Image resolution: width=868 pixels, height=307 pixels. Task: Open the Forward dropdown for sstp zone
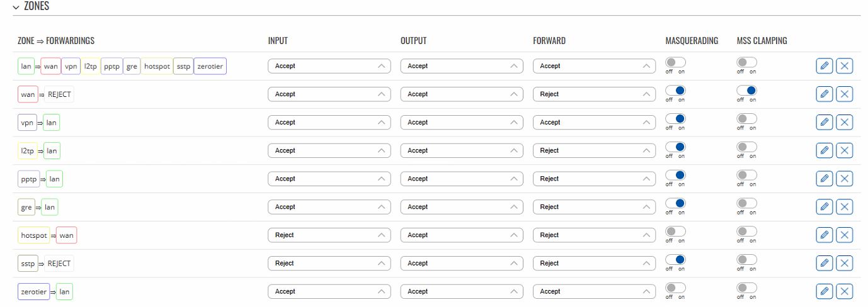(x=594, y=263)
